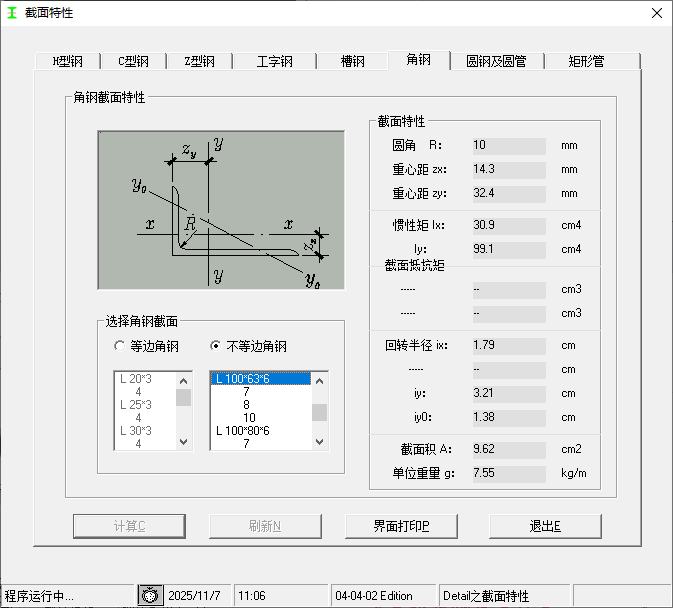Click the 程序运行中... status text

pyautogui.click(x=39, y=596)
